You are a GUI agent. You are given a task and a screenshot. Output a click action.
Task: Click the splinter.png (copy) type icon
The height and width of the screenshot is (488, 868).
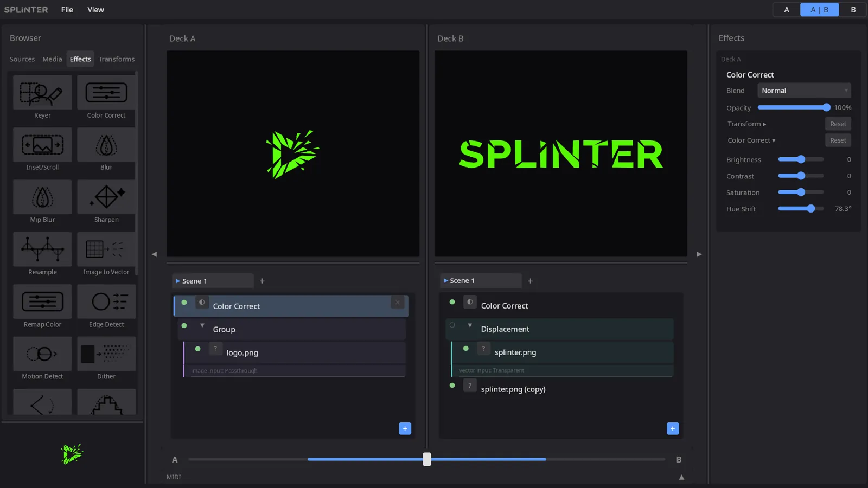coord(470,386)
